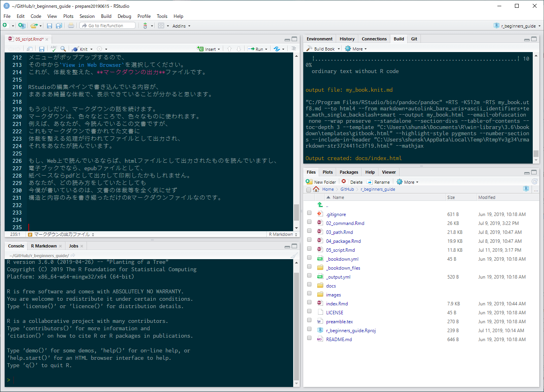The width and height of the screenshot is (544, 392).
Task: Click the Publish icon in editor toolbar
Action: pos(277,49)
